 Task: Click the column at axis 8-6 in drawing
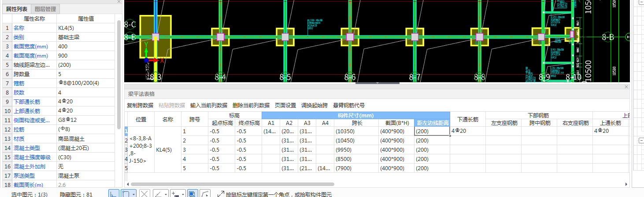coord(350,37)
